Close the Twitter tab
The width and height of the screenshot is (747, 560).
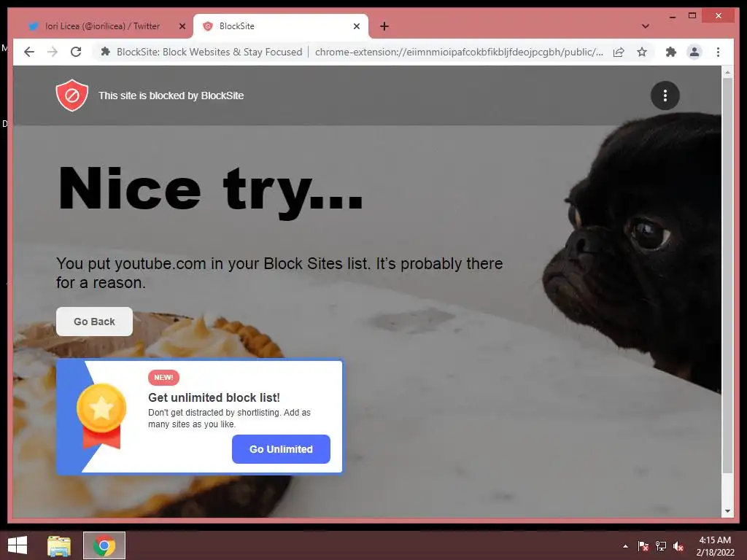coord(182,27)
